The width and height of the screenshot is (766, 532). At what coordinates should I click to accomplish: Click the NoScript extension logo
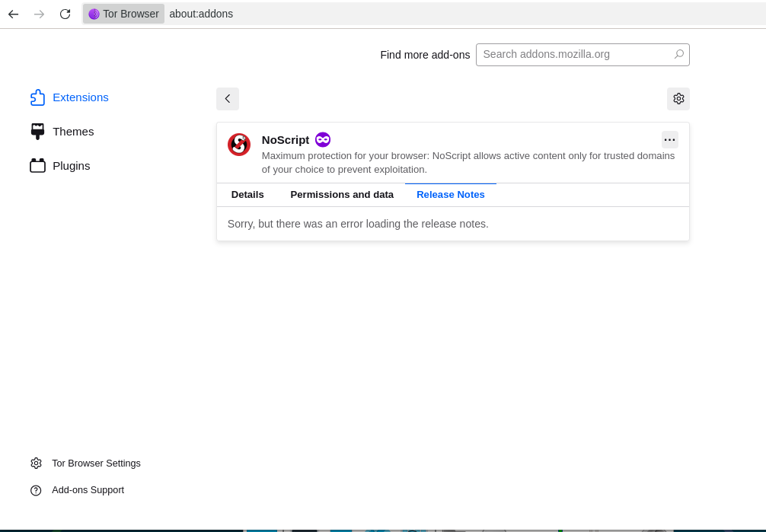tap(239, 145)
